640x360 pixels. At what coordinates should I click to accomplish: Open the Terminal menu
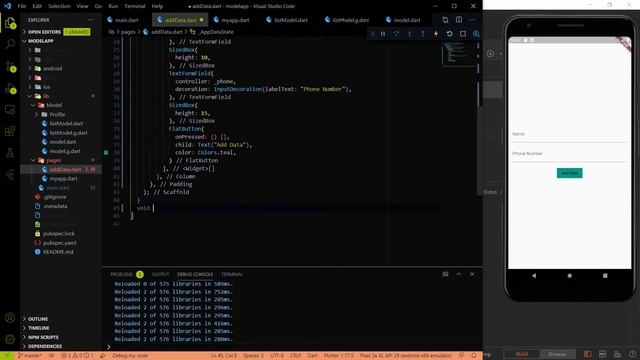(x=135, y=6)
